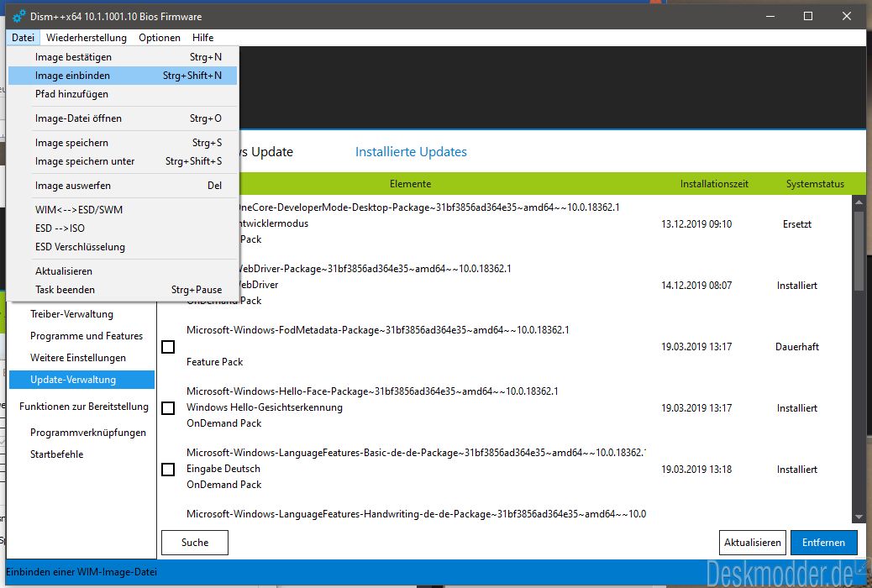The width and height of the screenshot is (872, 588).
Task: Minimize the Dism++ window
Action: [770, 16]
